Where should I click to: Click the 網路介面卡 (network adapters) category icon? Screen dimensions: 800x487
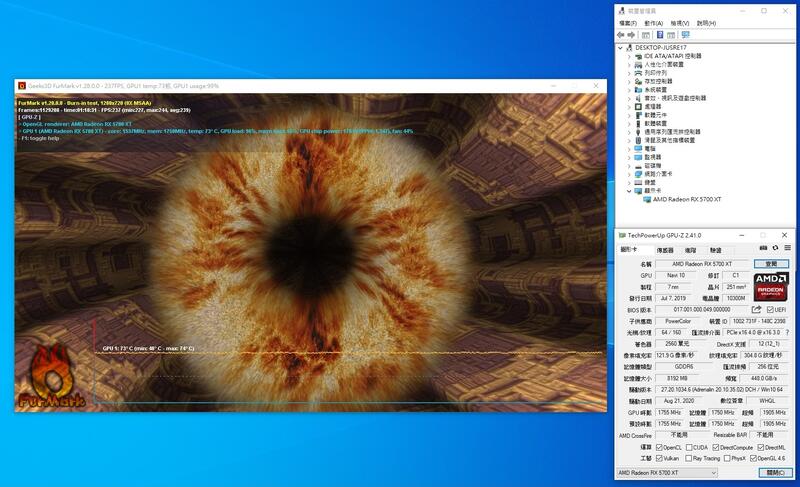pos(638,174)
